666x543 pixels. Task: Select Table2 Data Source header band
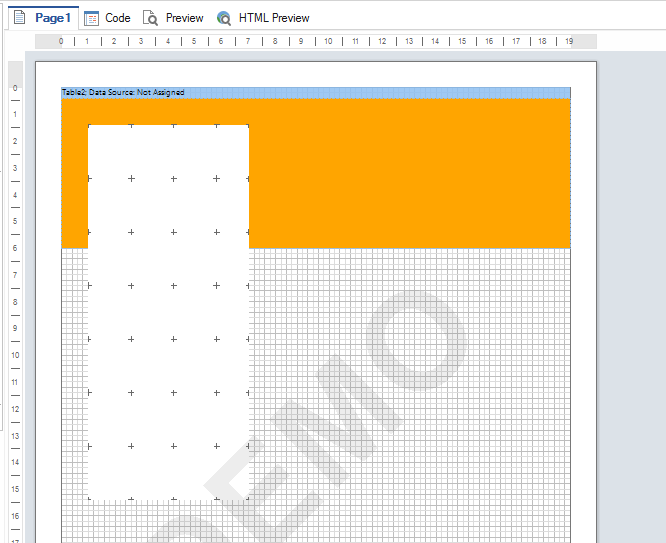point(316,93)
